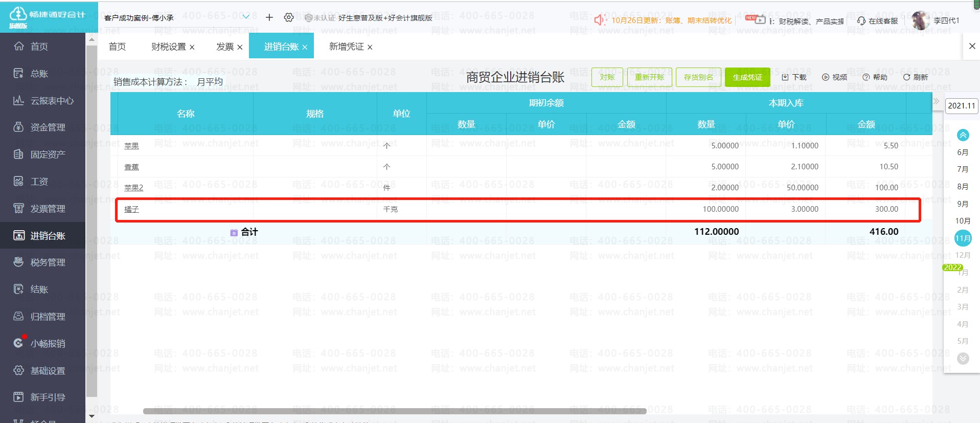Screen dimensions: 980x423
Task: Click the horizontal scrollbar under the table
Action: 394,411
